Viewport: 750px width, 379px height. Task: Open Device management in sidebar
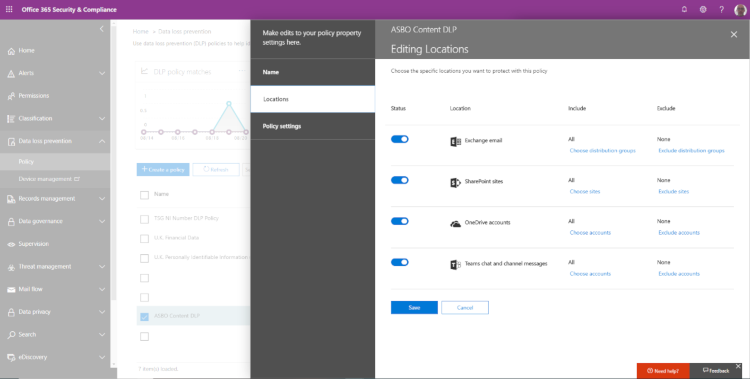pos(55,179)
